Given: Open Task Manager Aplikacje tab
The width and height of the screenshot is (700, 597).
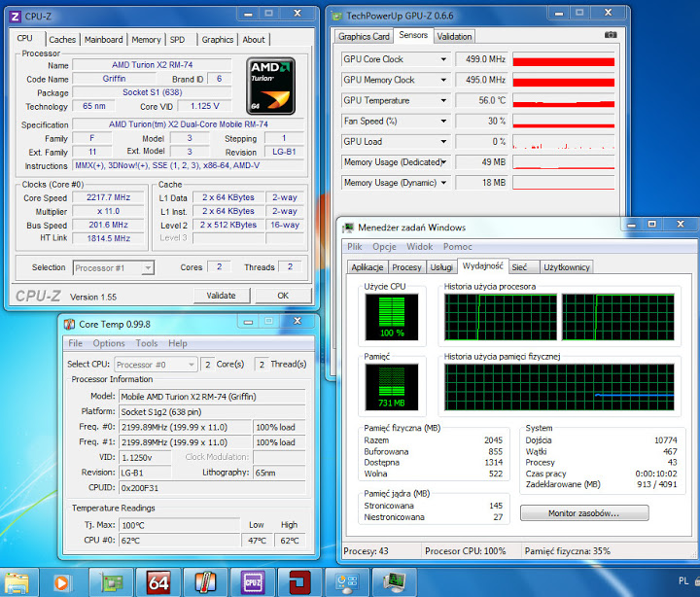Looking at the screenshot, I should coord(367,267).
